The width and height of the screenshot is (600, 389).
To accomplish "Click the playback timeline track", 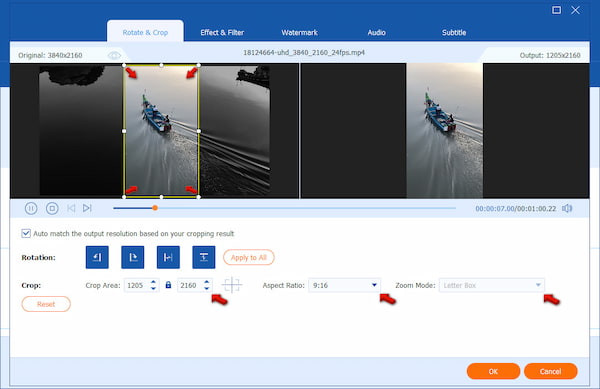I will click(284, 208).
